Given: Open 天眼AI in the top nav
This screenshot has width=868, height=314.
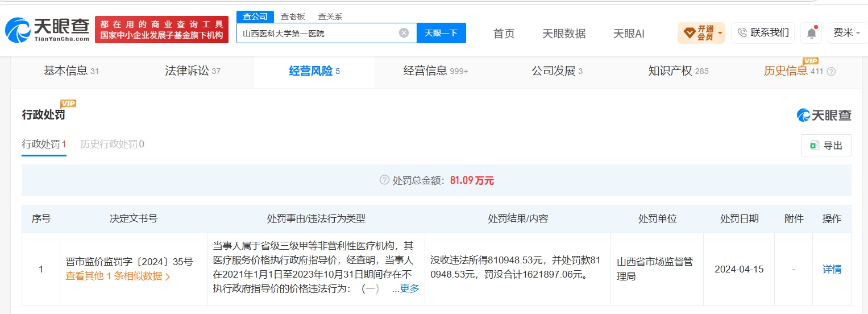Looking at the screenshot, I should tap(629, 34).
